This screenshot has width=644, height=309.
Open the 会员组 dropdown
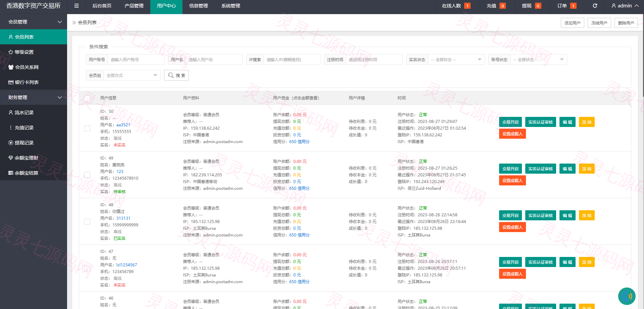[132, 75]
